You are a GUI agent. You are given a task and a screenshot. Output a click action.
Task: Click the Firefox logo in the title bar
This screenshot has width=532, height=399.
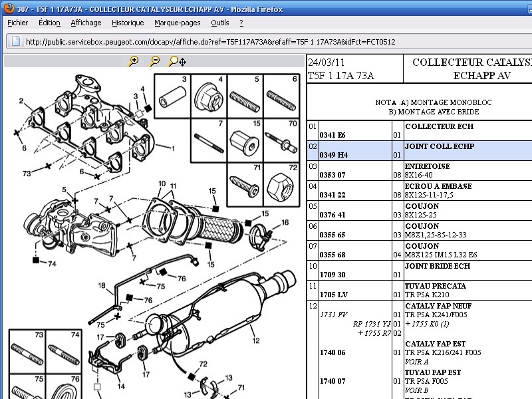pos(9,8)
